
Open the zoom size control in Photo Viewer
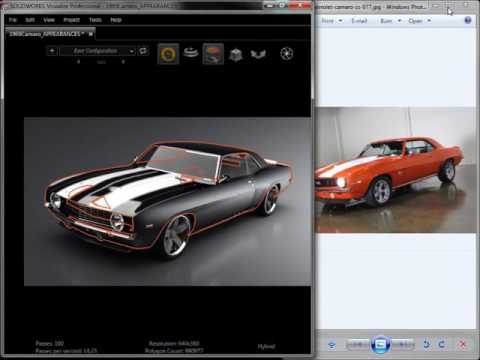[x=332, y=344]
